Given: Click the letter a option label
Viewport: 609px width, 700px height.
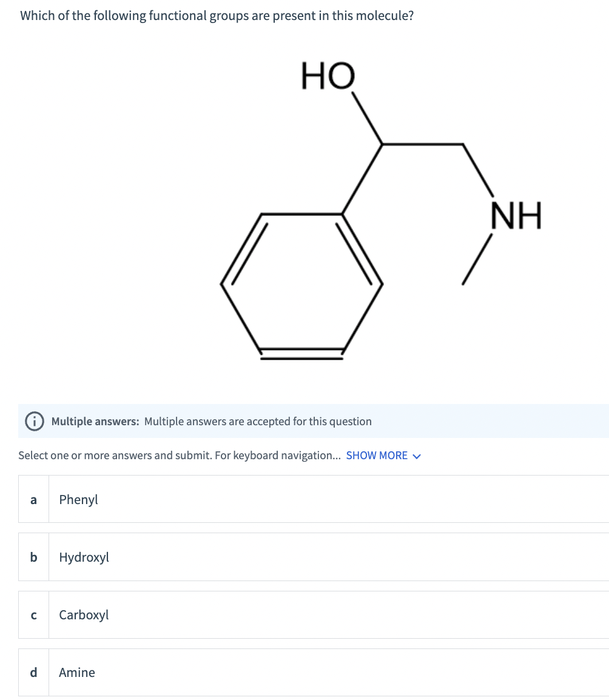Looking at the screenshot, I should 33,500.
